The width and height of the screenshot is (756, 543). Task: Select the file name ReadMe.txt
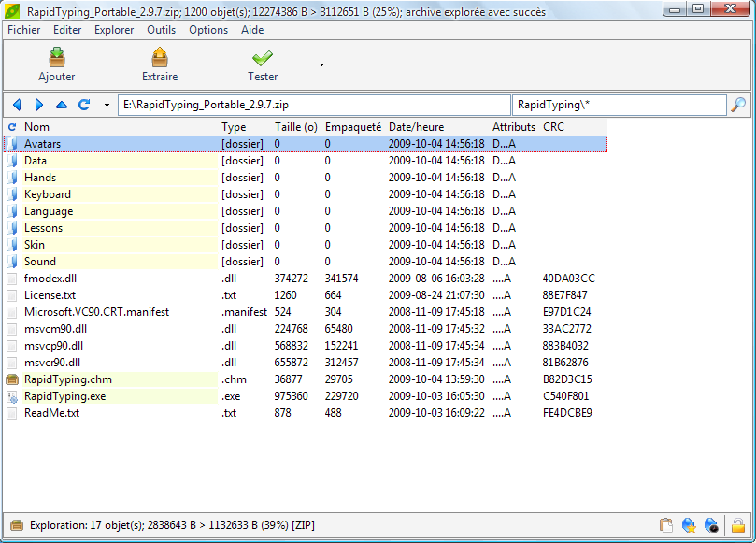[x=51, y=413]
